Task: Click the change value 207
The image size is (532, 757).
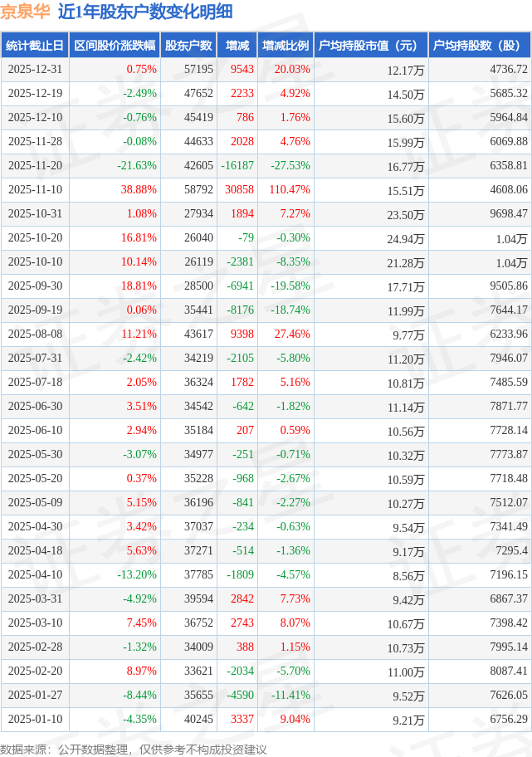Action: click(x=245, y=430)
